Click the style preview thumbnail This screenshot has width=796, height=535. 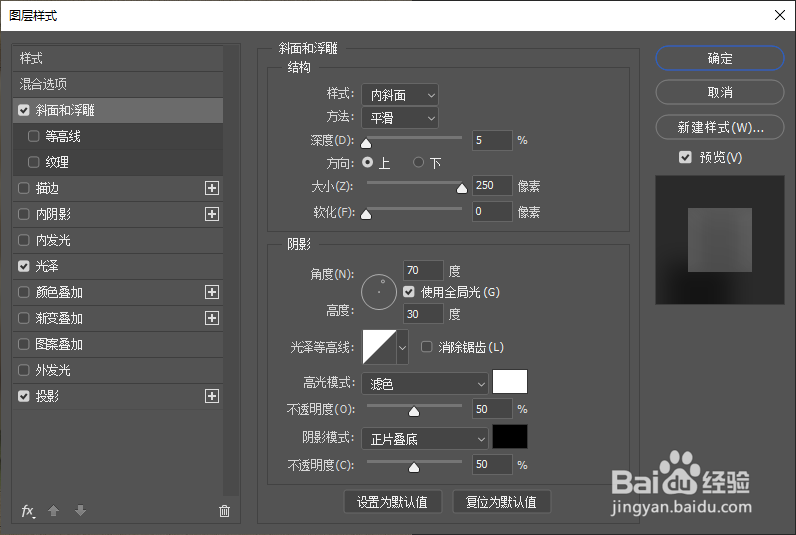tap(720, 240)
